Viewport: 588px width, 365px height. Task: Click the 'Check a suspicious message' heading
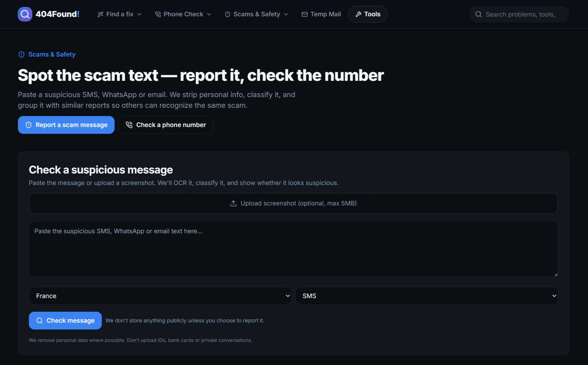tap(101, 170)
